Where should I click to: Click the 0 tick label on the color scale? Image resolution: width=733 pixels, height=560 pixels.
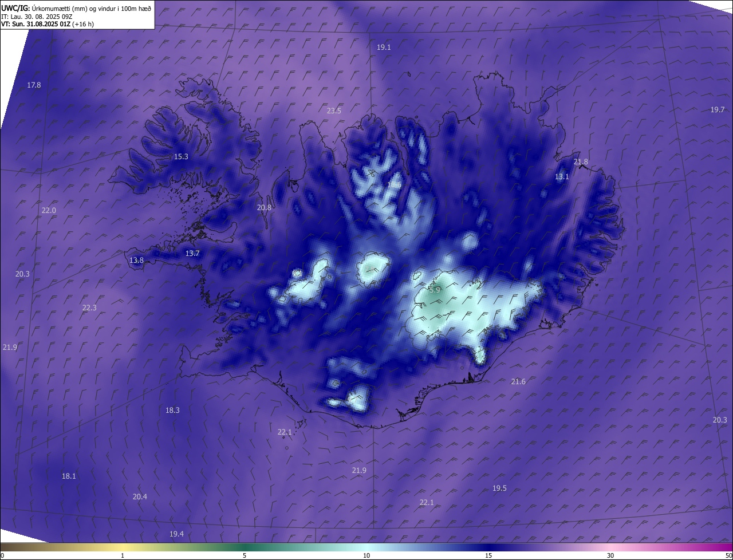2,555
